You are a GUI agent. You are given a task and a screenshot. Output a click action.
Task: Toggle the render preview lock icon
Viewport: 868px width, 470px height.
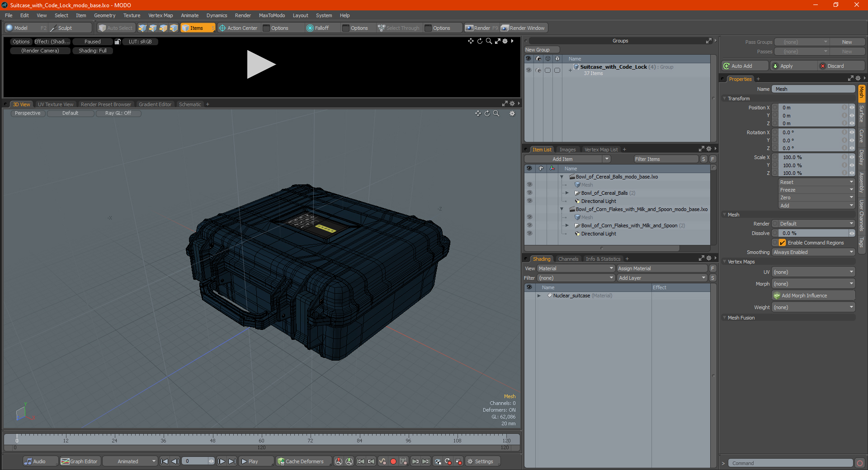pyautogui.click(x=118, y=42)
